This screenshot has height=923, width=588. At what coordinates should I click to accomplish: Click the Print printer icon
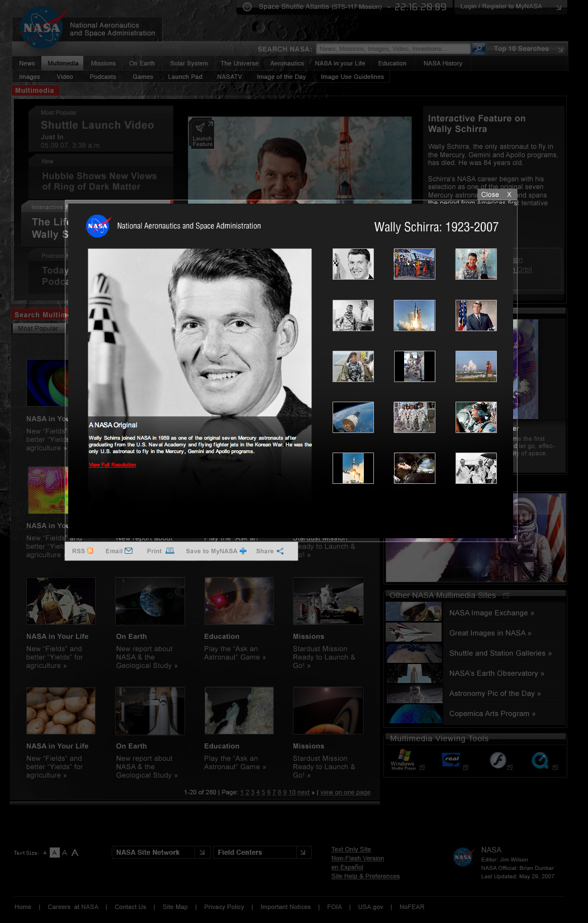pyautogui.click(x=170, y=551)
